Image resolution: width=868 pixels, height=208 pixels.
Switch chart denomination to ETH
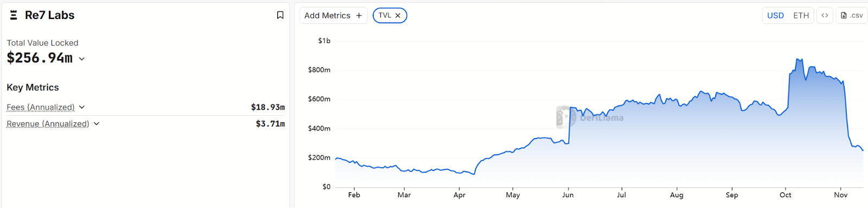point(801,15)
